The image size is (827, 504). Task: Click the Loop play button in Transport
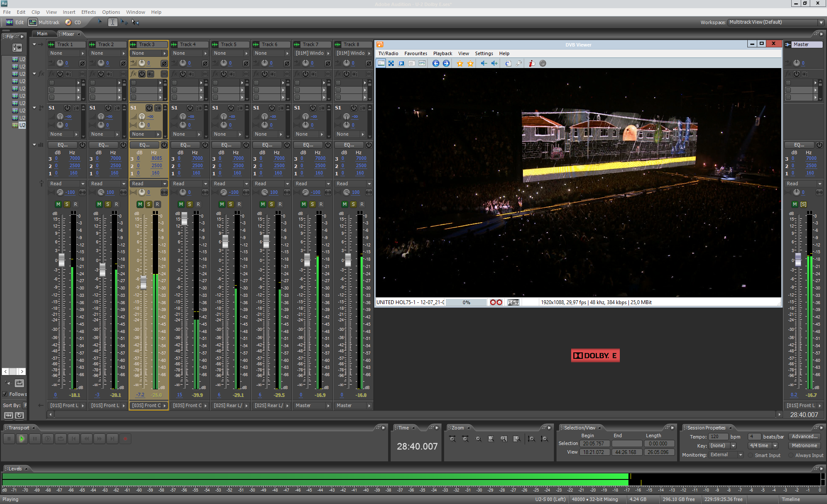click(61, 439)
